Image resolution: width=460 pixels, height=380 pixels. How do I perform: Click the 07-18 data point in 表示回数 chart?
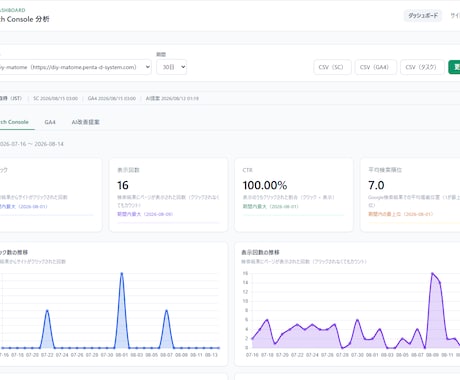tap(267, 320)
